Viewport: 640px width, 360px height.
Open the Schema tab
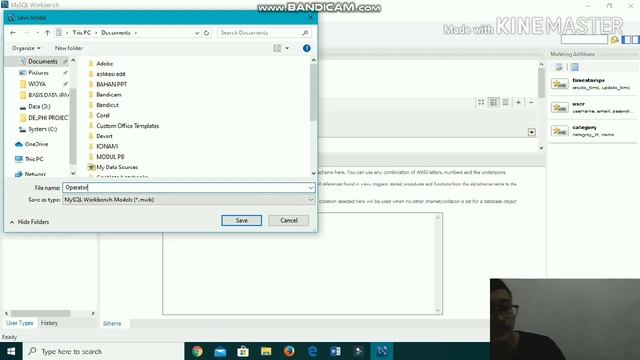[x=112, y=324]
